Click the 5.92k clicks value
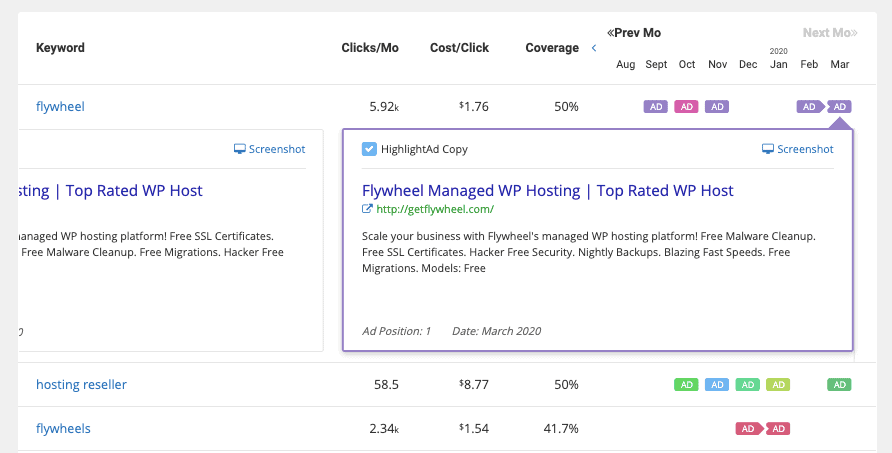This screenshot has height=453, width=892. tap(384, 106)
